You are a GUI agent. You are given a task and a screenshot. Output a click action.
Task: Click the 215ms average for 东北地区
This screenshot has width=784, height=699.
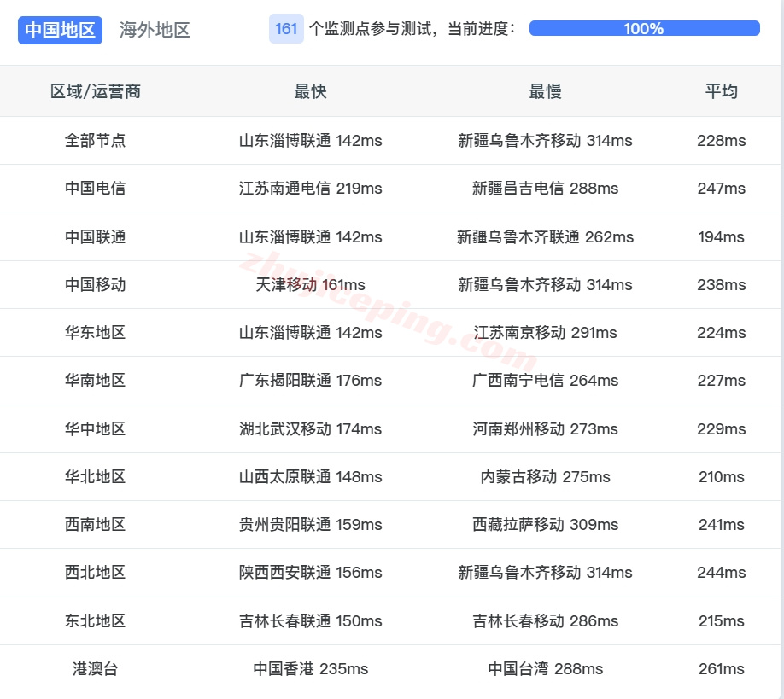tap(721, 621)
